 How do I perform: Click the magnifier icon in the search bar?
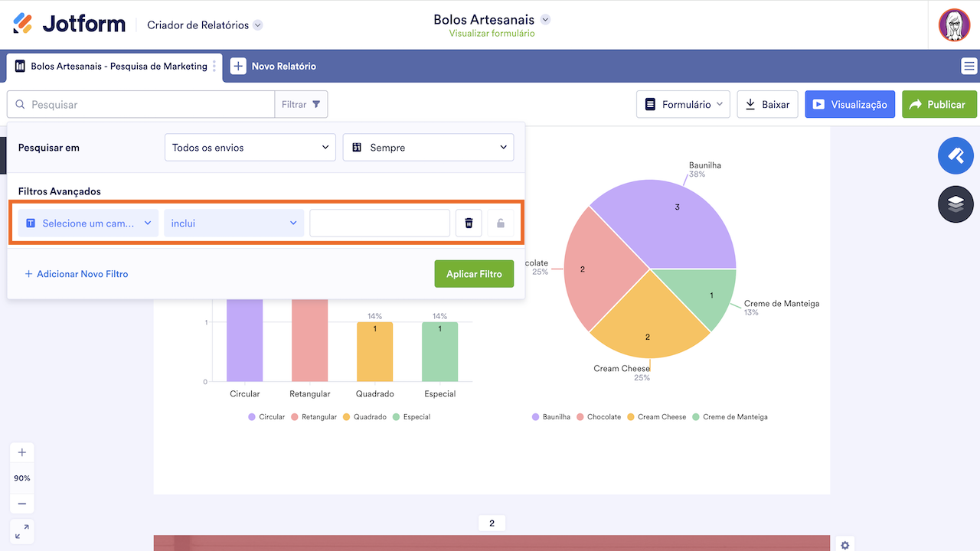coord(18,104)
